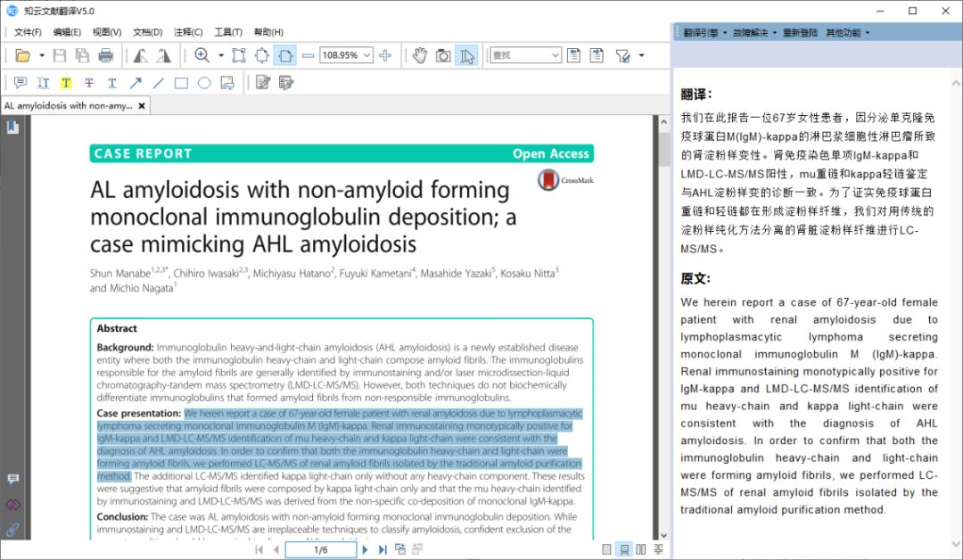Viewport: 963px width, 560px height.
Task: Close the AL amyloidosis document tab
Action: (142, 105)
